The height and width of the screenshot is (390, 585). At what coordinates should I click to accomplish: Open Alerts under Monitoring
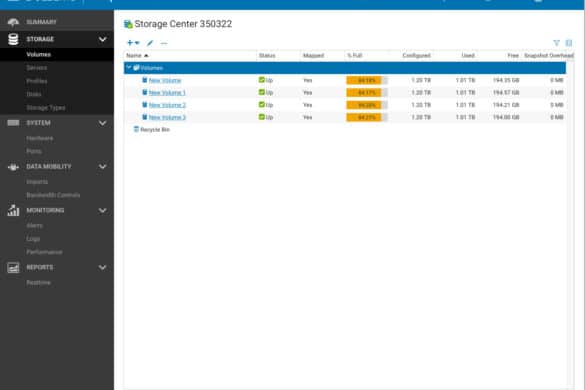[34, 225]
